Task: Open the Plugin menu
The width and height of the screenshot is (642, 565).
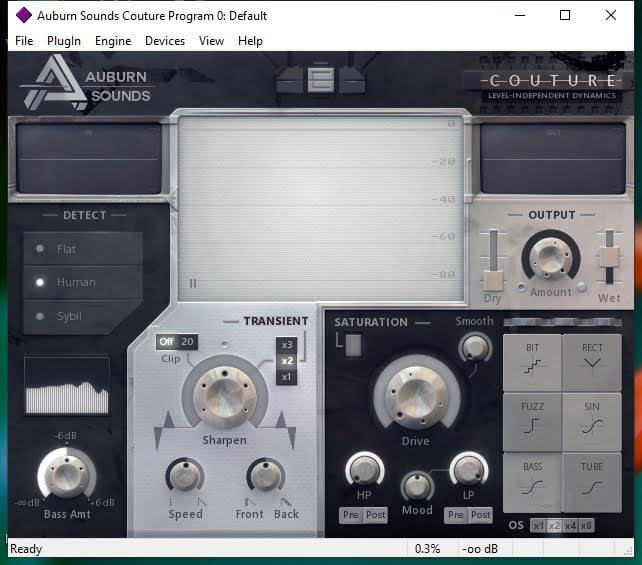Action: [x=64, y=41]
